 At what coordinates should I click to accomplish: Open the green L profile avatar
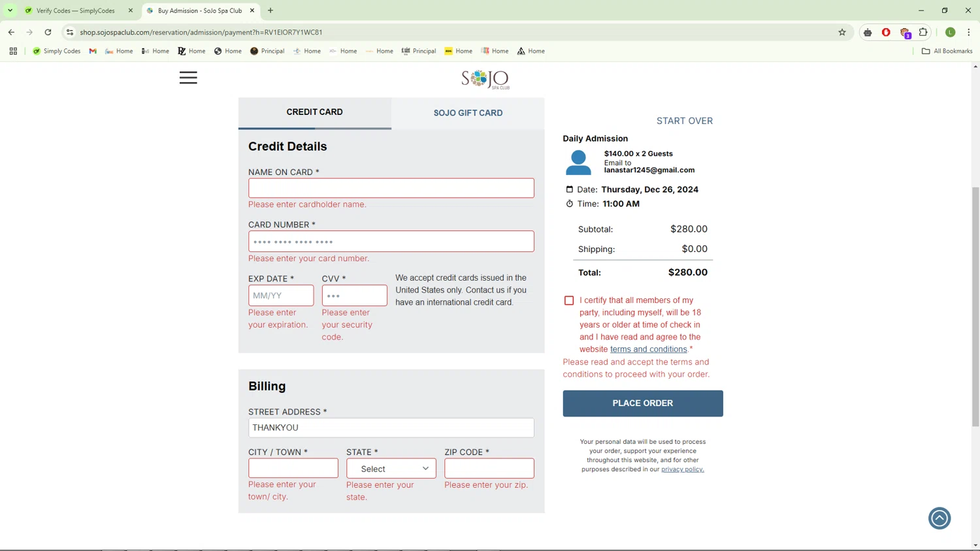click(951, 32)
